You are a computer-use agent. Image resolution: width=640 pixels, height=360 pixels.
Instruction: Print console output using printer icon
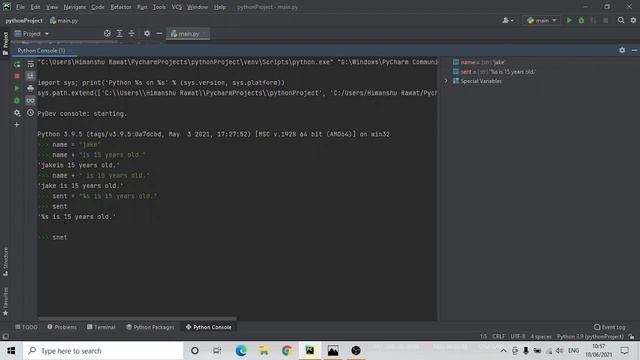[x=30, y=88]
